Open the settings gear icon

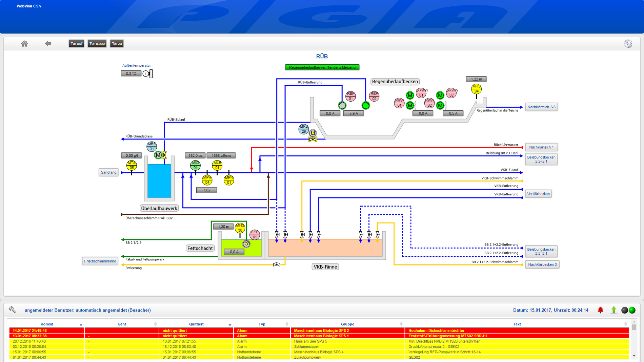(x=628, y=44)
